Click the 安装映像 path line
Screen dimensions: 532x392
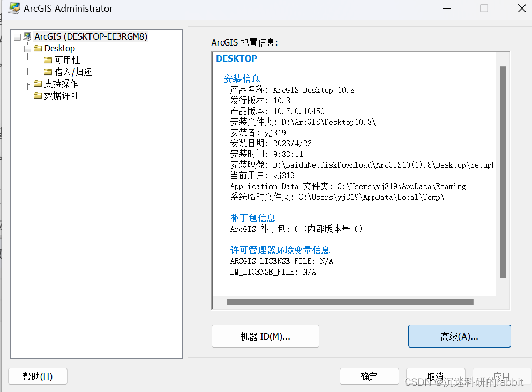[362, 165]
